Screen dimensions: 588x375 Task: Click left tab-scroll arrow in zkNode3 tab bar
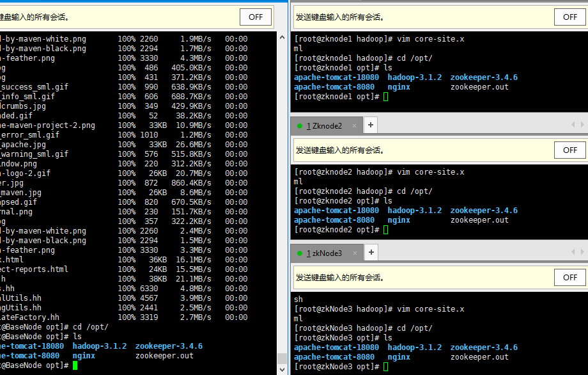click(573, 252)
